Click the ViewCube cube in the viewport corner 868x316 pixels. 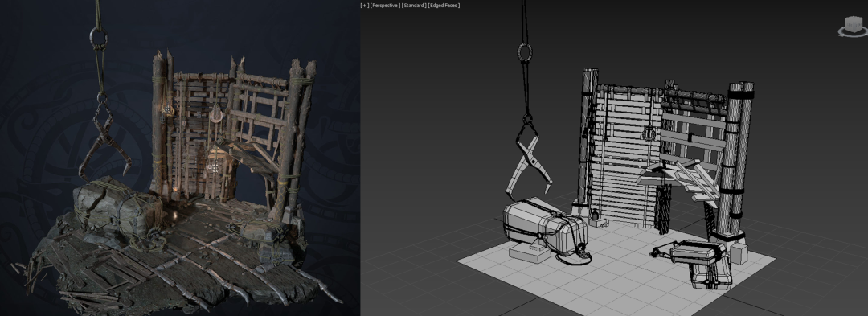click(x=852, y=23)
